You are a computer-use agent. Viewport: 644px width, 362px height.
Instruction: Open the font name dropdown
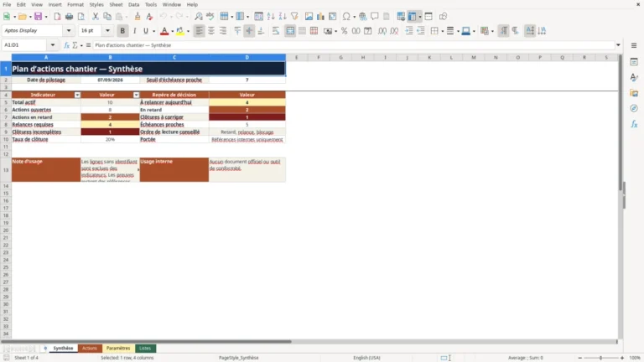point(69,30)
